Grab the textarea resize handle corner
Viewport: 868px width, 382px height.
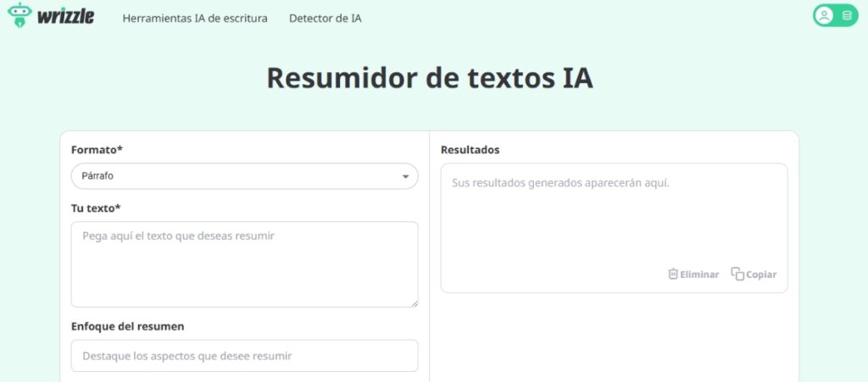click(x=415, y=303)
